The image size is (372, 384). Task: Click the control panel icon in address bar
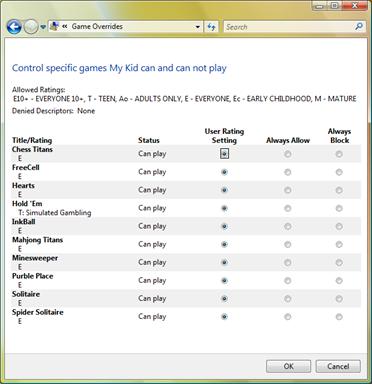[x=54, y=26]
